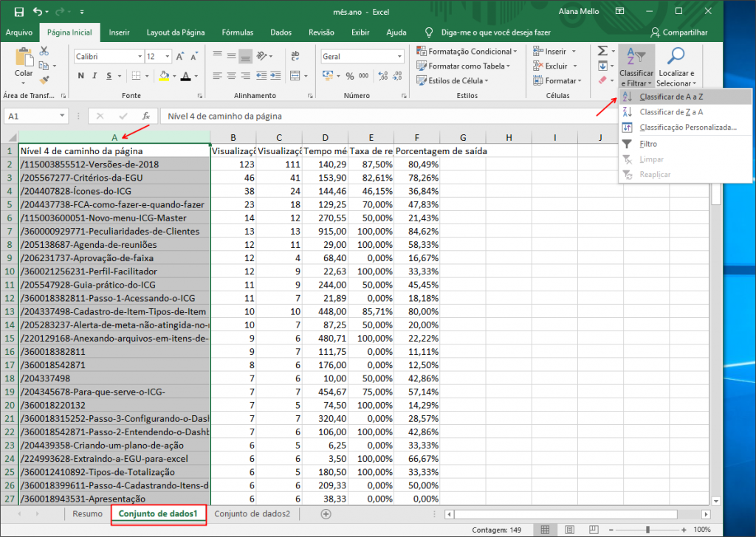Adjust the zoom slider in status bar

pyautogui.click(x=647, y=530)
